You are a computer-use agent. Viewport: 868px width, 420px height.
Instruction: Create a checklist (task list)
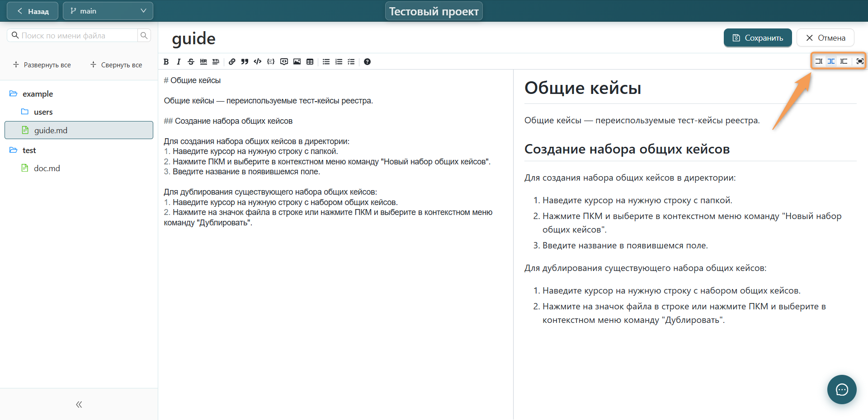pyautogui.click(x=351, y=62)
